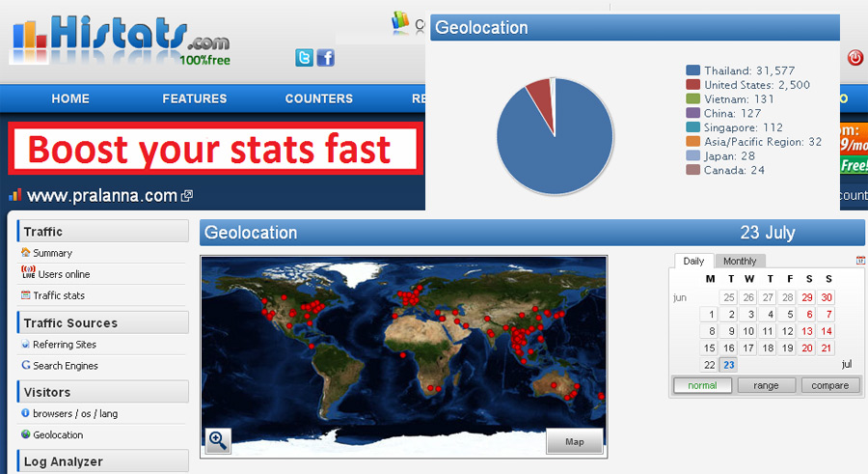Open the Twitter icon link
Viewport: 868px width, 474px height.
click(x=304, y=58)
